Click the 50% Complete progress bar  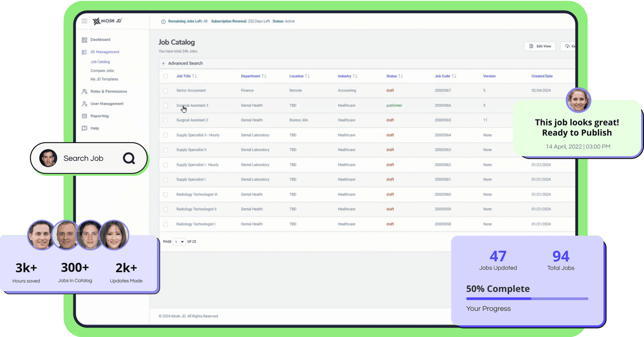click(527, 299)
